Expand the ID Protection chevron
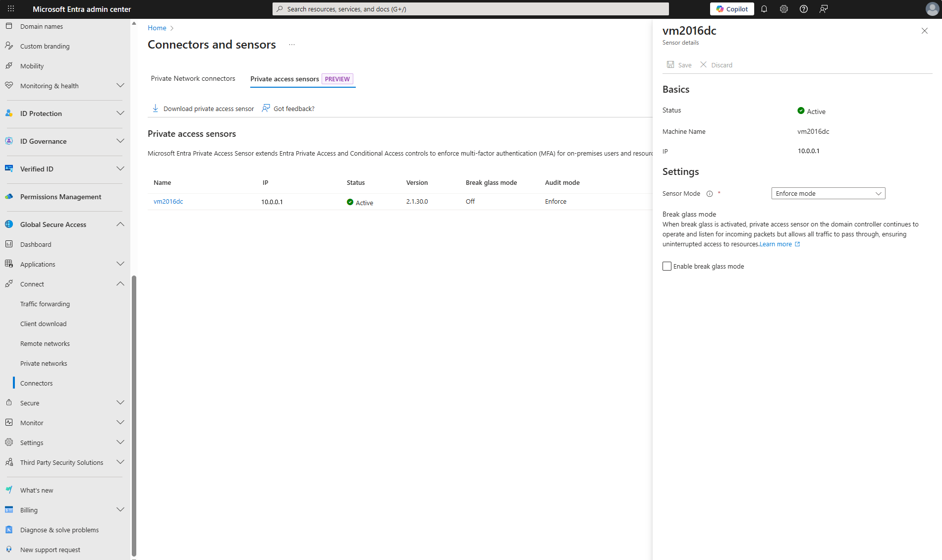The height and width of the screenshot is (560, 942). 120,113
